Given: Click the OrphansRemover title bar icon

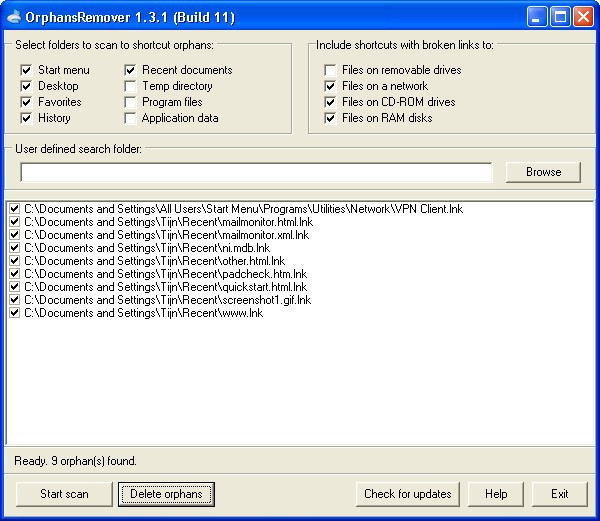Looking at the screenshot, I should (x=14, y=17).
